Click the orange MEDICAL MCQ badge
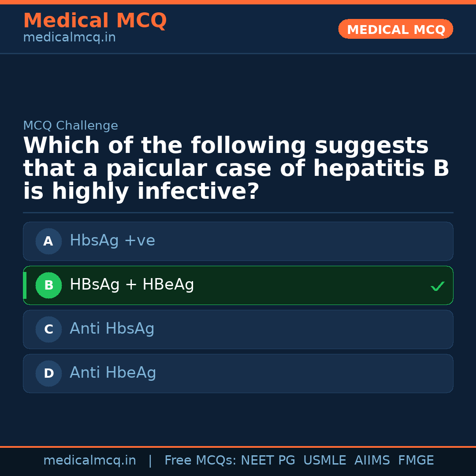 tap(395, 30)
